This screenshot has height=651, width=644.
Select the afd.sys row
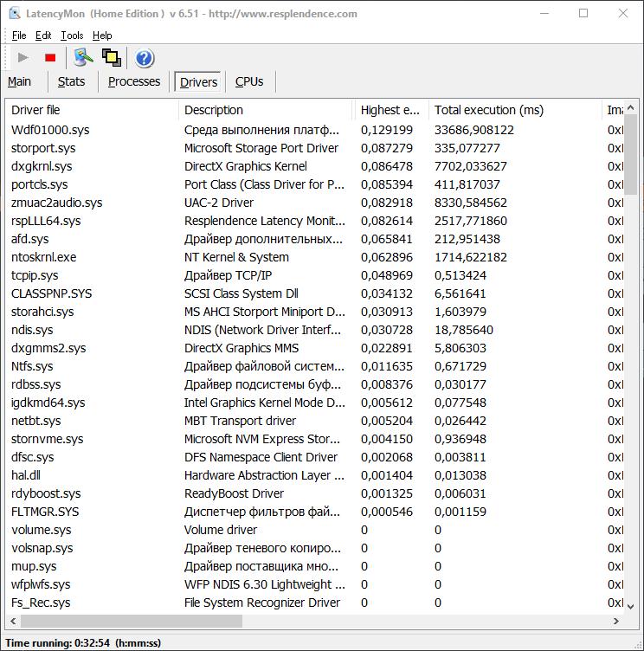314,239
